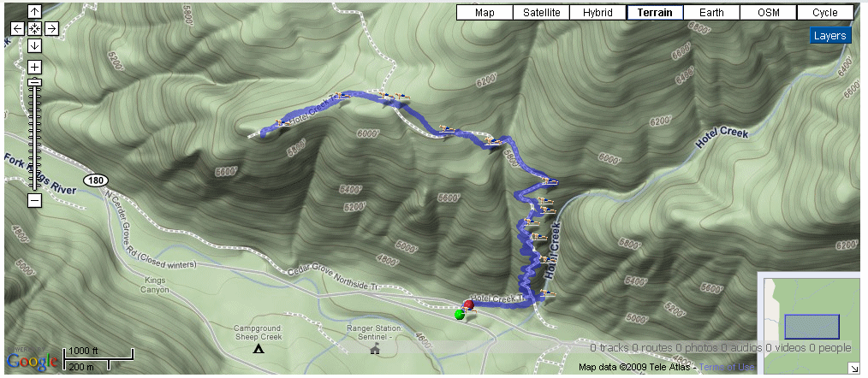
Task: Click the red end marker
Action: tap(469, 304)
